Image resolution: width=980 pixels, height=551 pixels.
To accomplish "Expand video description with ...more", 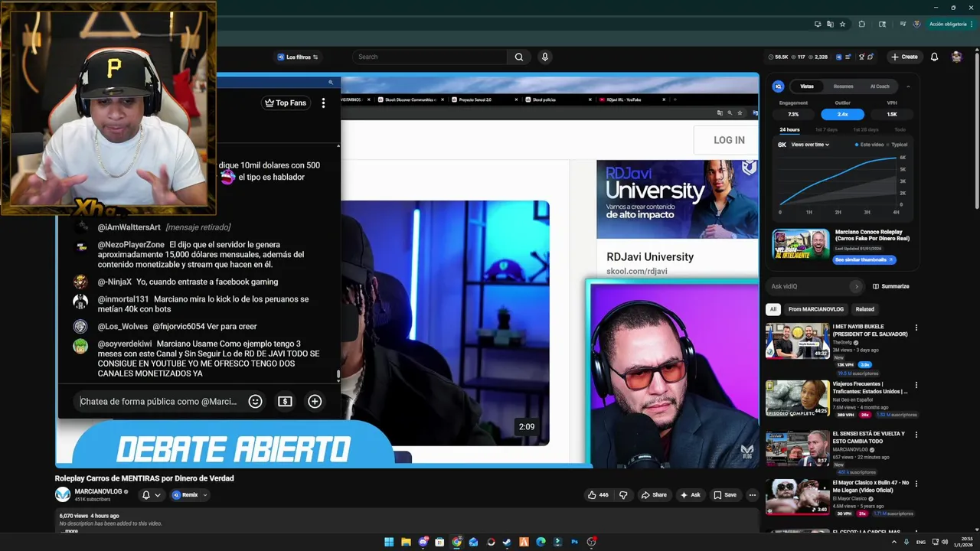I will (70, 531).
